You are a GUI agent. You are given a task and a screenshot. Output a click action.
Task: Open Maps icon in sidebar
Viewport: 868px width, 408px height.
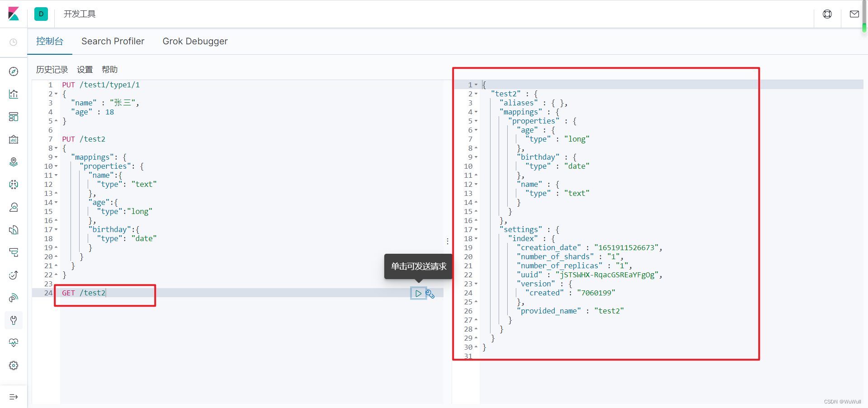click(14, 162)
